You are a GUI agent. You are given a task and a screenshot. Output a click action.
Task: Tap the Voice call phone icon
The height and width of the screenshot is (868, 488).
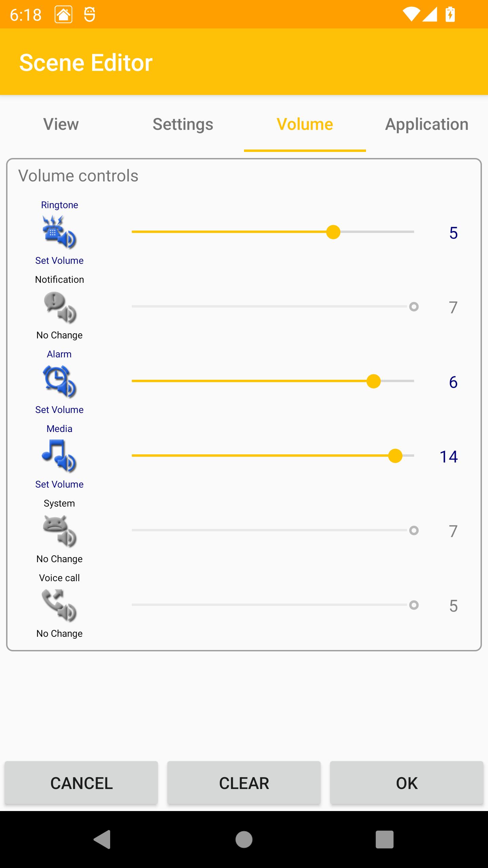click(x=59, y=606)
